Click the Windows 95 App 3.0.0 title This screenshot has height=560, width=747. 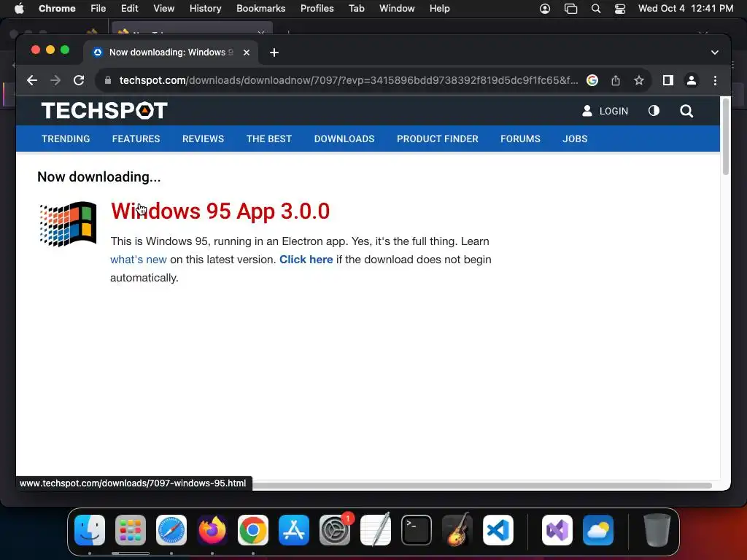click(x=220, y=211)
